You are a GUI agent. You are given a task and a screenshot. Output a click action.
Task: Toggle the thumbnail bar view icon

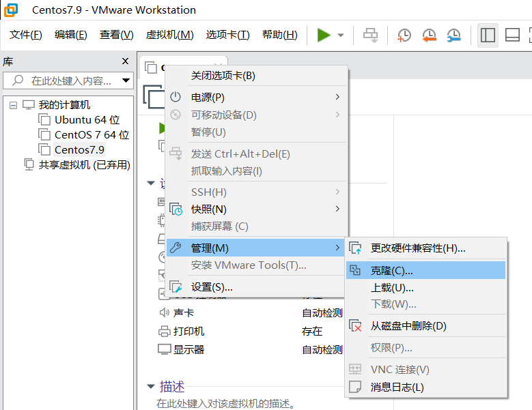tap(512, 35)
